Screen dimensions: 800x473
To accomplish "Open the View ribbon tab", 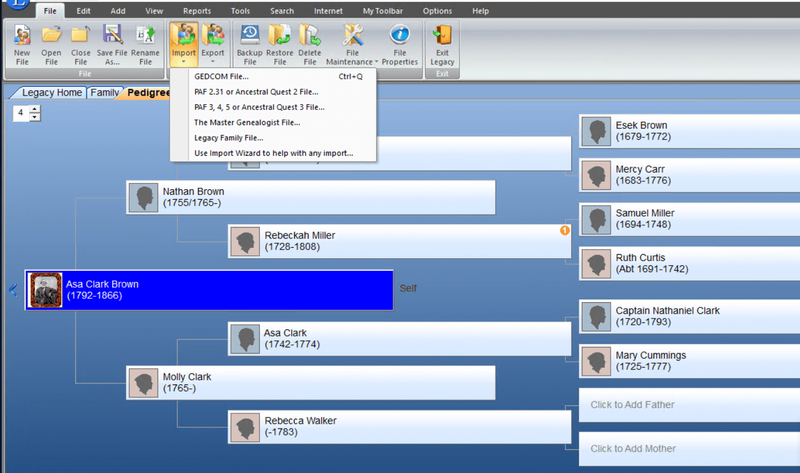I will click(154, 11).
